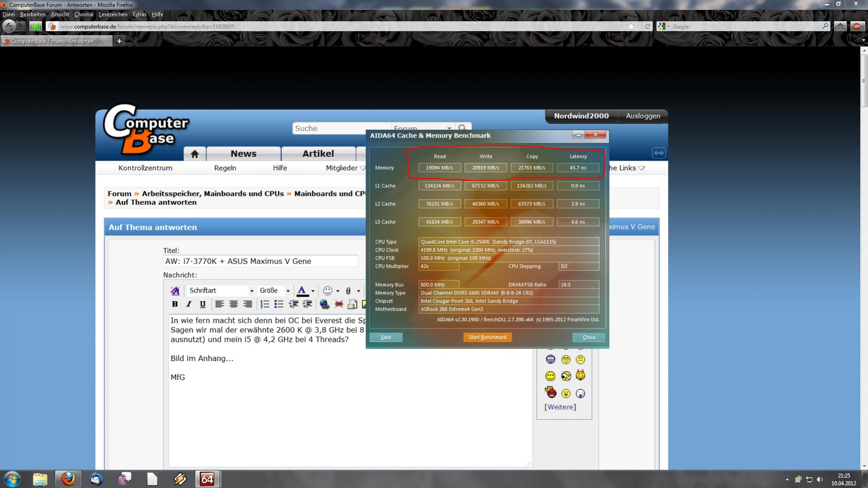Open the Chronik menu
Screen dimensions: 868x488
[84, 14]
